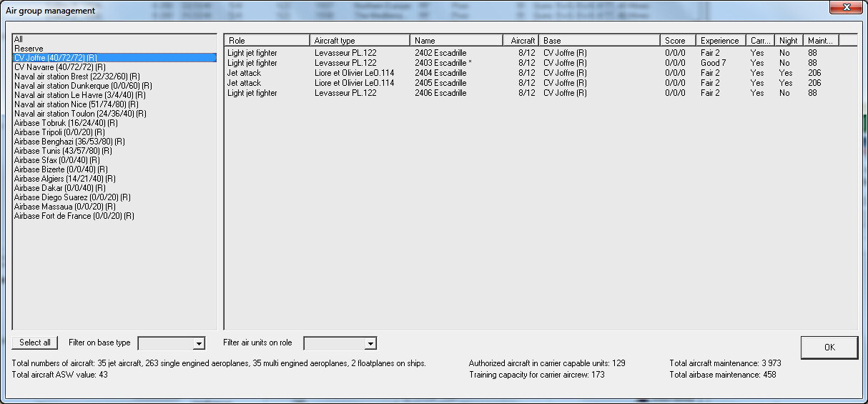Select the 2403 Escadrille row
868x404 pixels.
pos(440,63)
